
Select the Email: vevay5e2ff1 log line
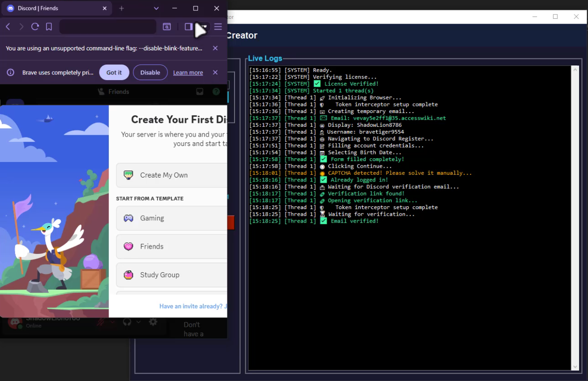point(347,118)
